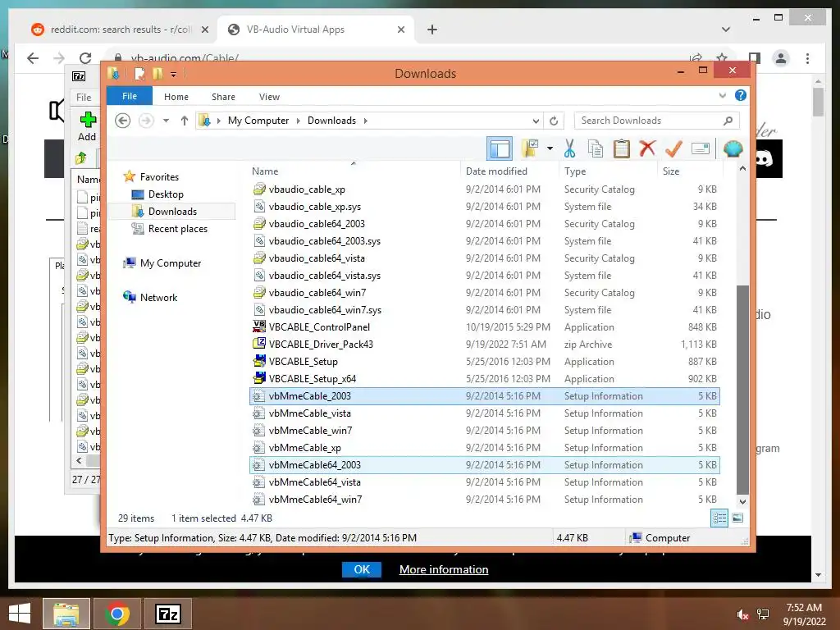Image resolution: width=840 pixels, height=630 pixels.
Task: Select the vbMmeCable_vista setup file
Action: point(485,413)
